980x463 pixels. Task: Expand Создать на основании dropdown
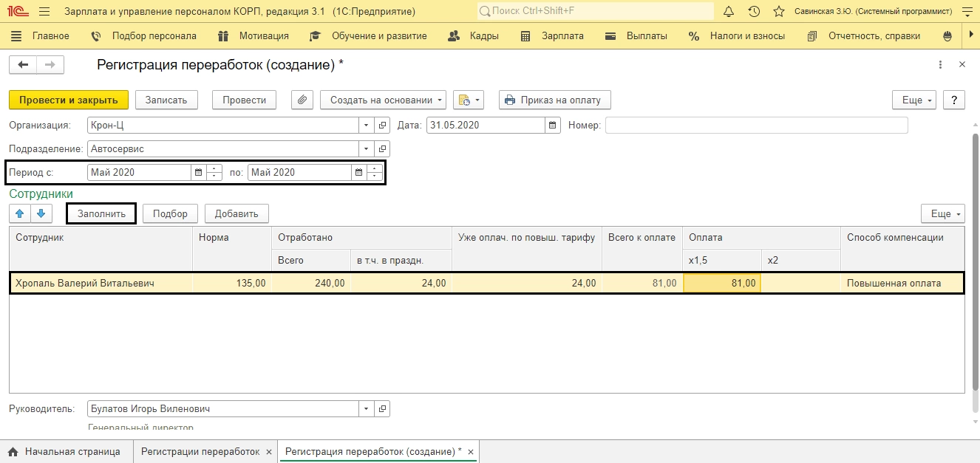[383, 100]
